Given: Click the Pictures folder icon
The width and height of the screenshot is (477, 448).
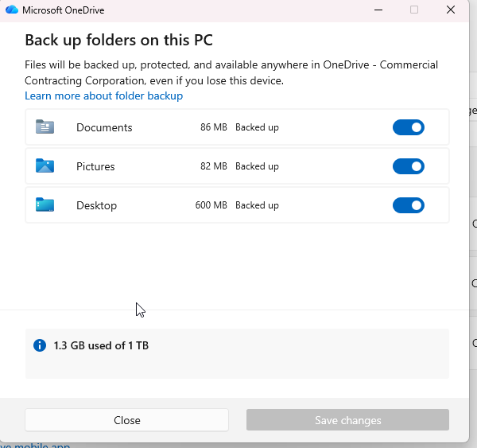Looking at the screenshot, I should (45, 166).
